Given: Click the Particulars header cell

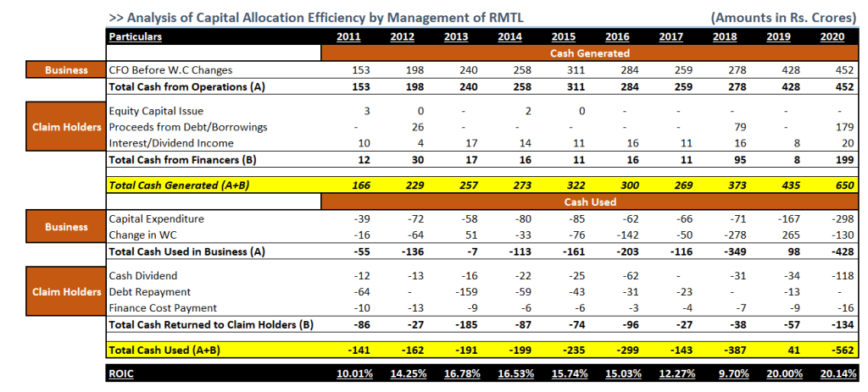Looking at the screenshot, I should [x=135, y=36].
